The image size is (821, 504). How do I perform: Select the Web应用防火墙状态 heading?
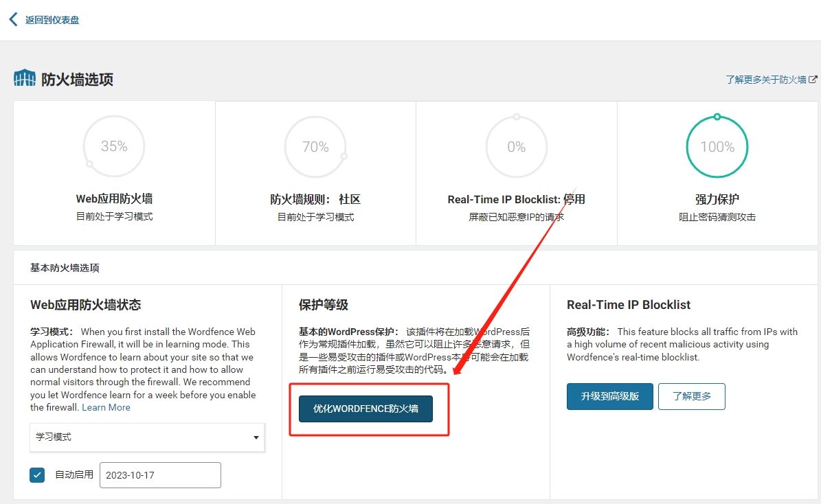[x=85, y=305]
